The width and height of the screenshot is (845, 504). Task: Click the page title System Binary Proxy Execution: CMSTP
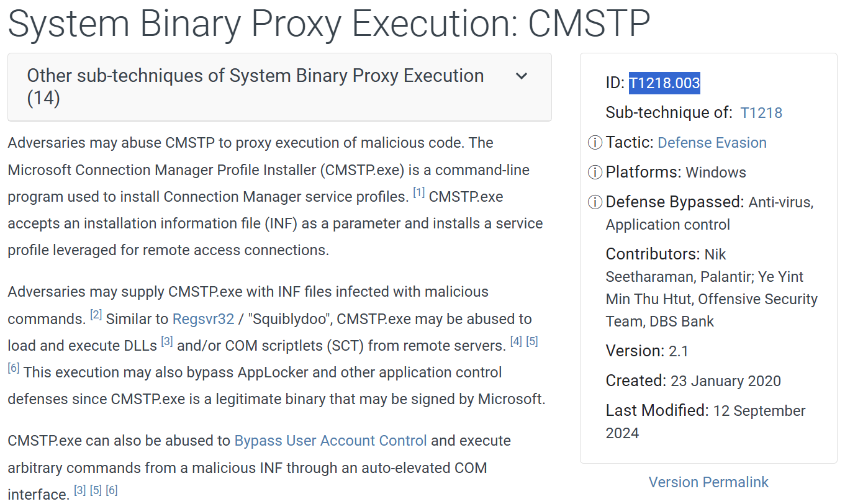pyautogui.click(x=329, y=24)
